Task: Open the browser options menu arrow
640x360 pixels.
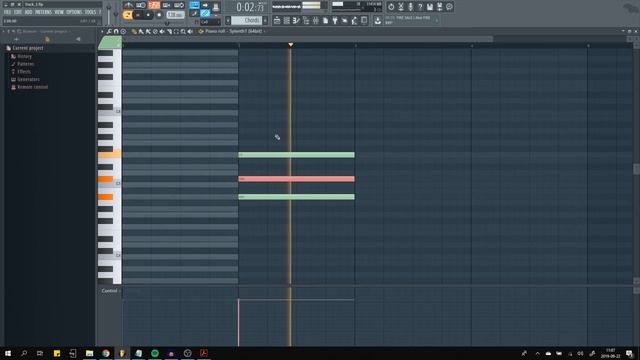Action: point(4,31)
